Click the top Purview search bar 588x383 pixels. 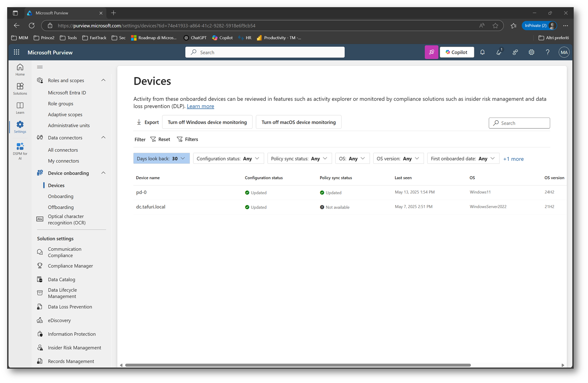pyautogui.click(x=265, y=52)
